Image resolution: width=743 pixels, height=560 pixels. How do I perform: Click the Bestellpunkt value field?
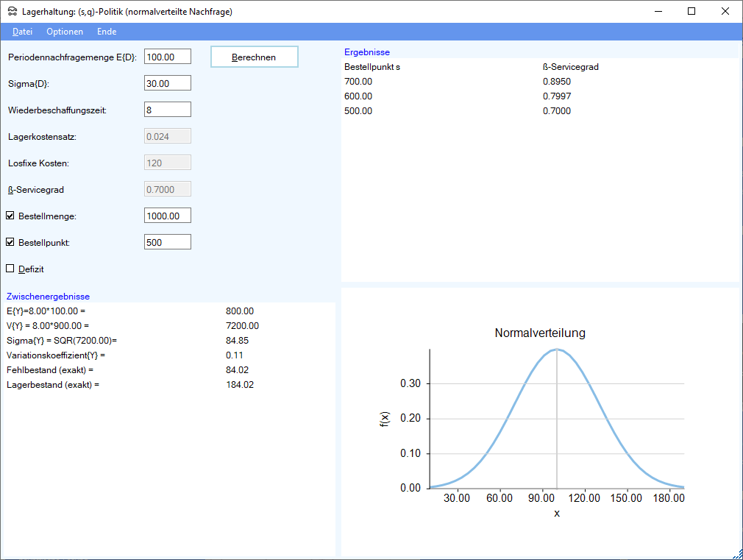tap(168, 242)
